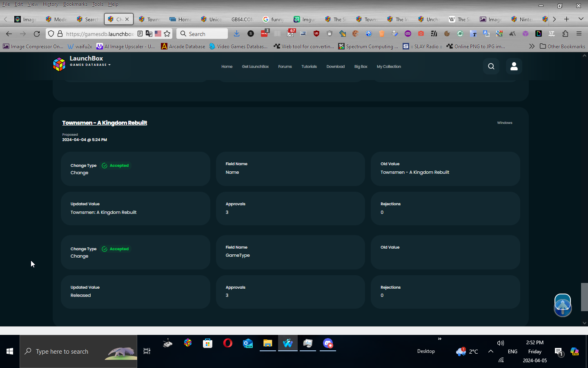The width and height of the screenshot is (588, 368).
Task: Open the File menu
Action: (6, 4)
